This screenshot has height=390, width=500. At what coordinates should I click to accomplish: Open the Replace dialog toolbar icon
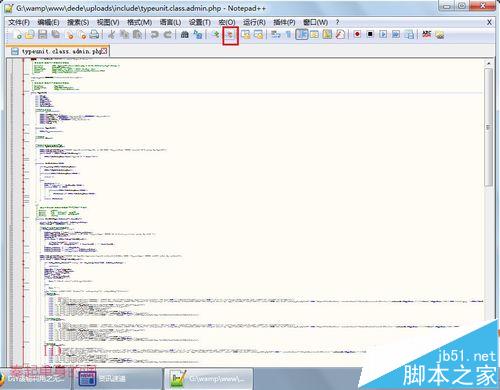point(198,34)
